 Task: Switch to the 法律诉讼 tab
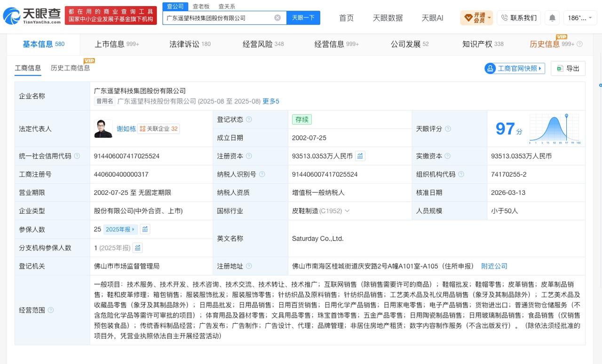190,44
